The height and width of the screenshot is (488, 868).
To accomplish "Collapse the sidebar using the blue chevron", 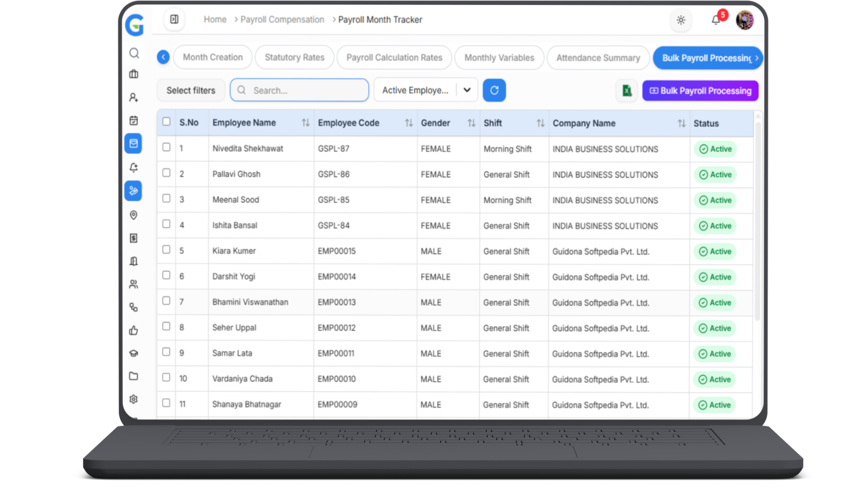I will coord(163,57).
